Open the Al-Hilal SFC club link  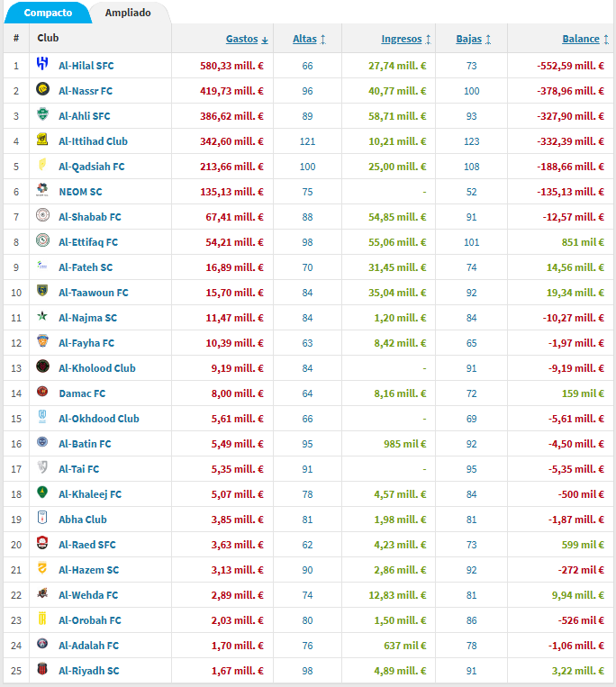click(x=86, y=66)
